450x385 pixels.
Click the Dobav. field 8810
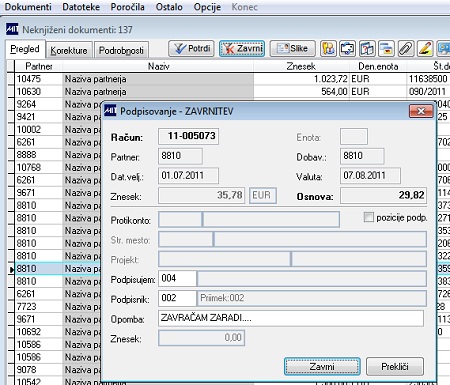362,156
